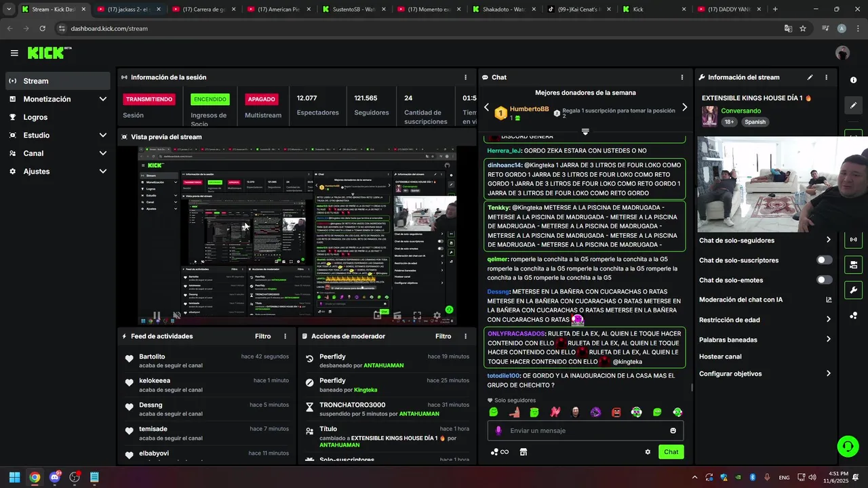
Task: Open the user profile avatar menu
Action: [x=843, y=53]
